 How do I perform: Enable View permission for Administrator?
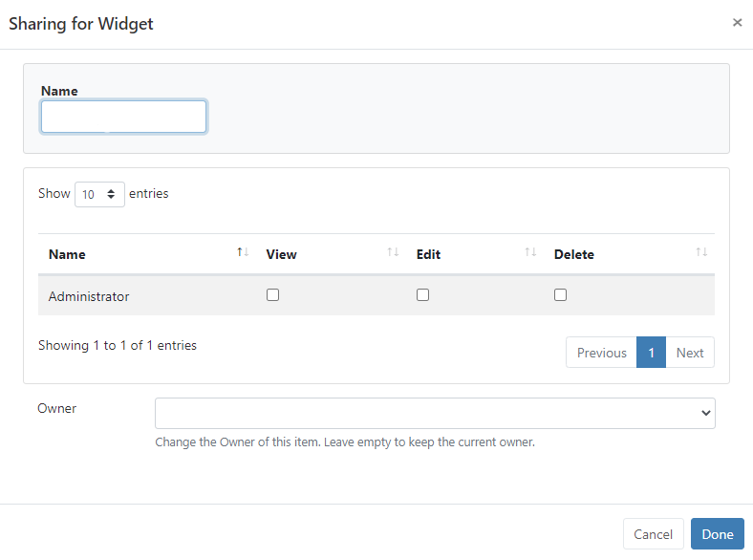(272, 295)
